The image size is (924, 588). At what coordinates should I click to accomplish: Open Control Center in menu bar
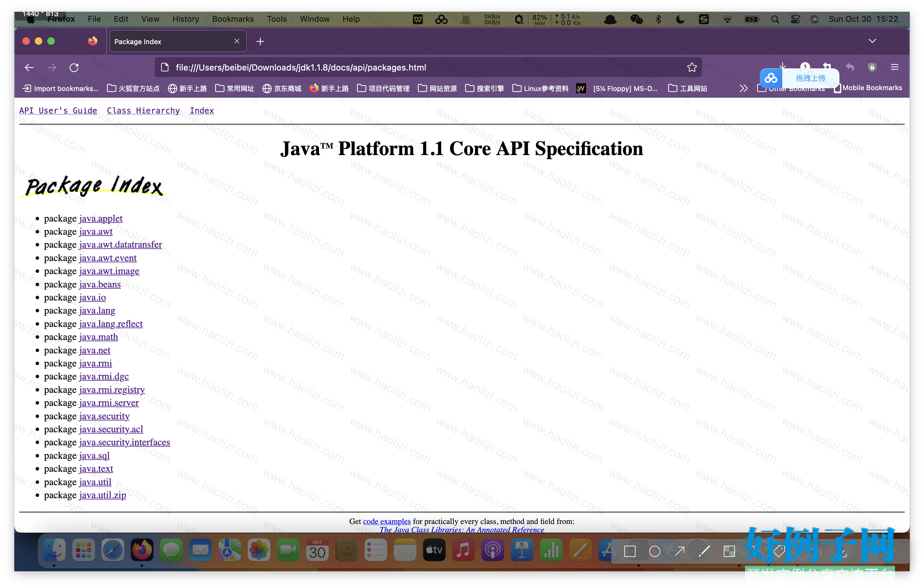pyautogui.click(x=795, y=19)
